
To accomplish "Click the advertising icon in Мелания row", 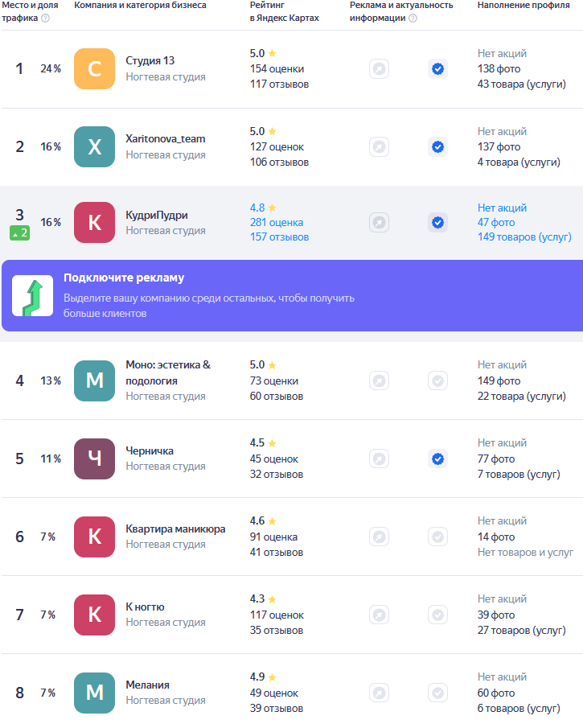I will click(380, 693).
